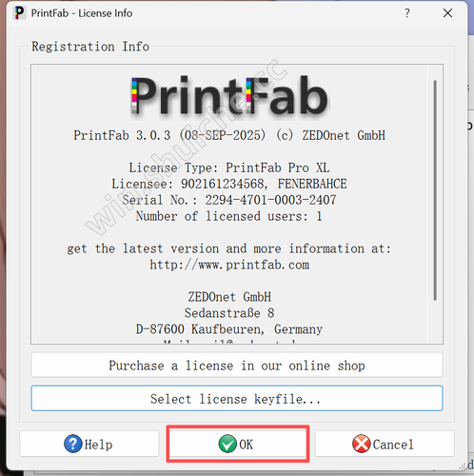Click the Registration Info group label
Screen dimensions: 474x476
[x=90, y=47]
